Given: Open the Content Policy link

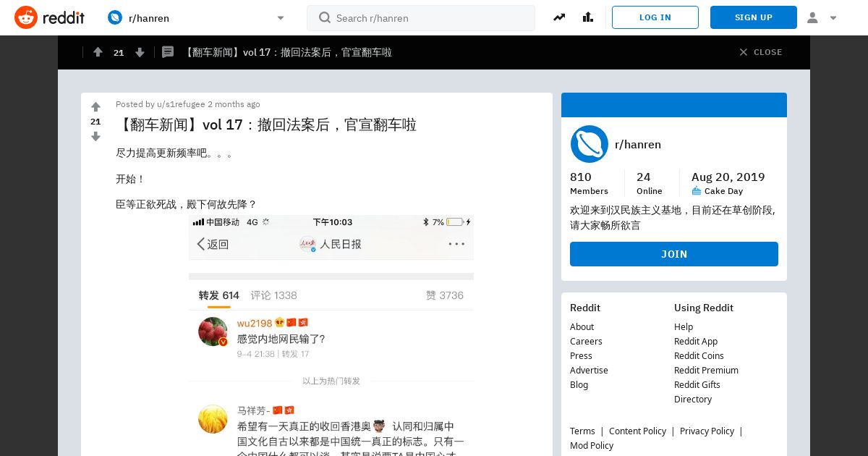Looking at the screenshot, I should pos(637,431).
